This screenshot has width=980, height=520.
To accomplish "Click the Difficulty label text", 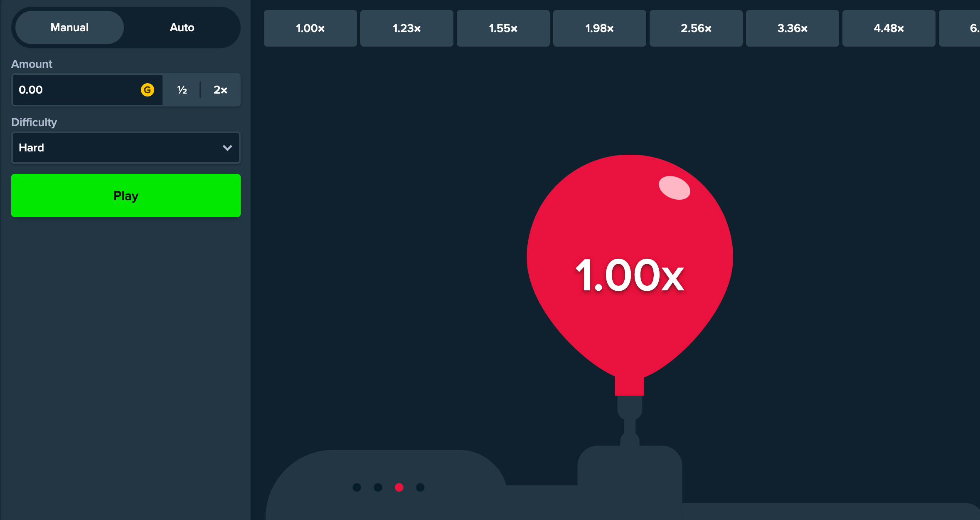I will coord(34,122).
